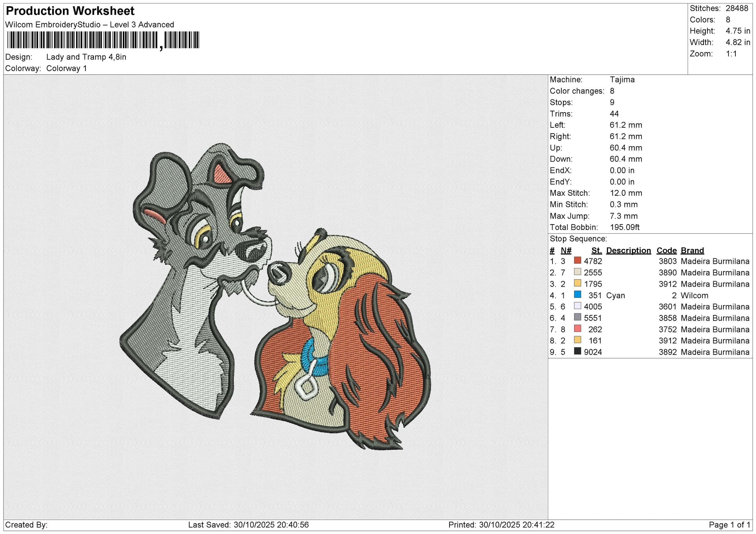Click thread code "3892" in stop 9
Screen dimensions: 756x534
pyautogui.click(x=667, y=352)
